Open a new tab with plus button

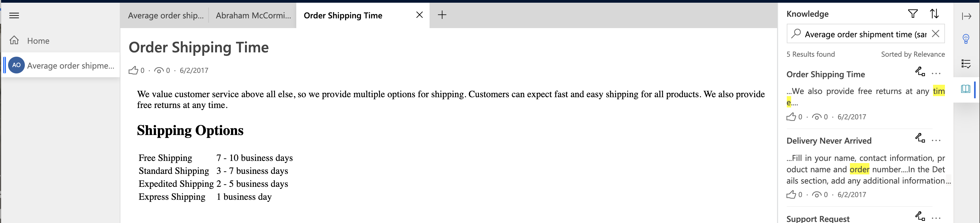pos(442,15)
